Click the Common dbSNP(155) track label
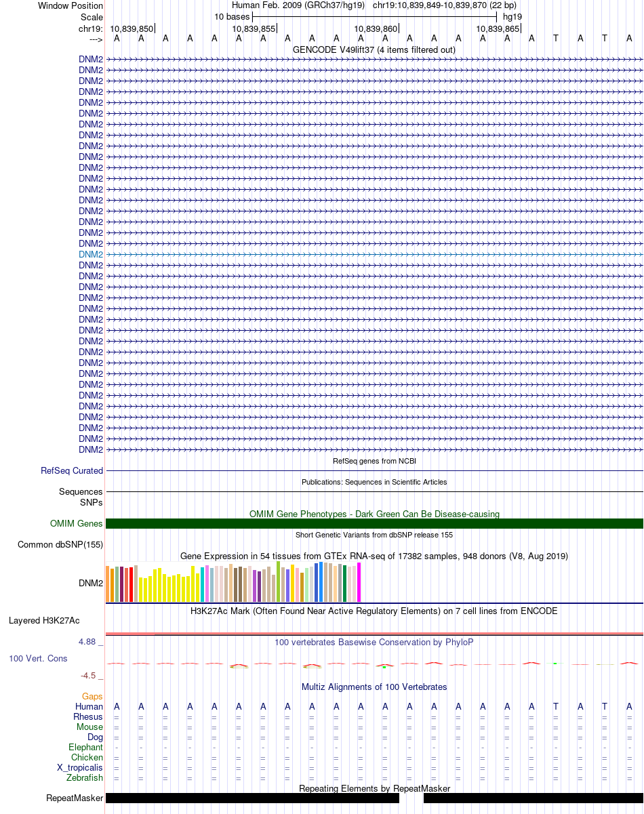 [x=60, y=544]
